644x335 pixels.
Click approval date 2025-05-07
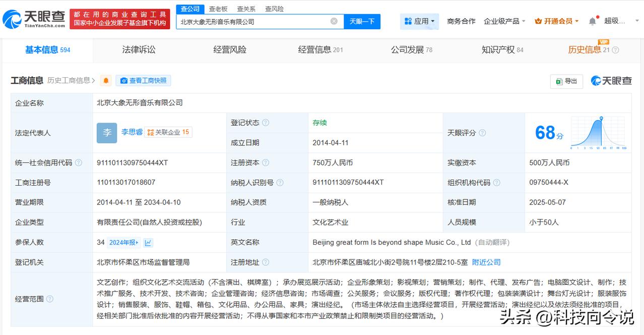pos(547,202)
